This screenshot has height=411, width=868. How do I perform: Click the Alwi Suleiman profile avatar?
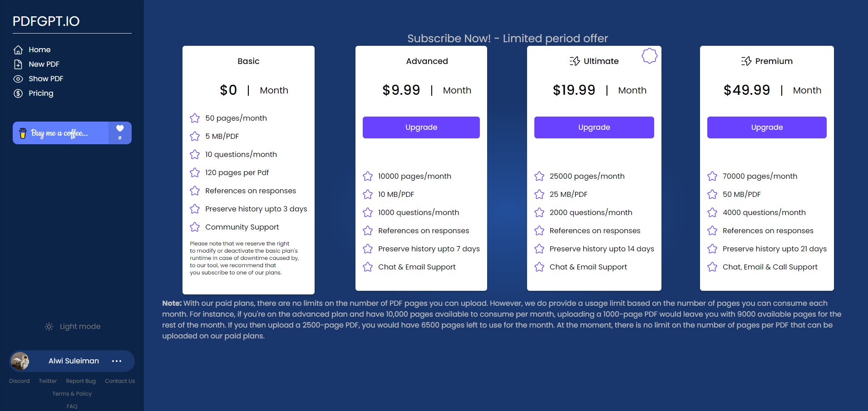tap(20, 361)
